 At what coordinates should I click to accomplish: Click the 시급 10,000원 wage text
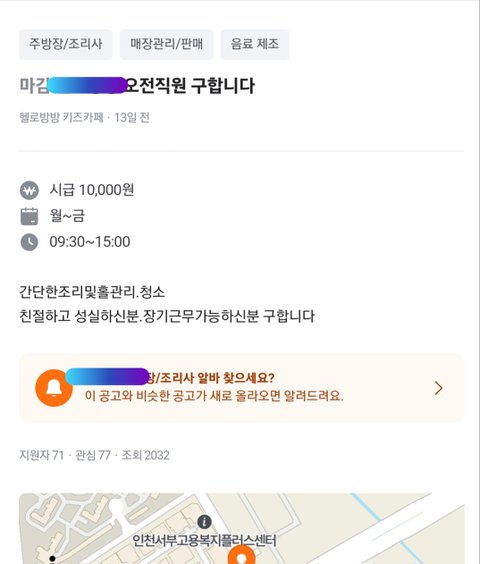[x=92, y=190]
